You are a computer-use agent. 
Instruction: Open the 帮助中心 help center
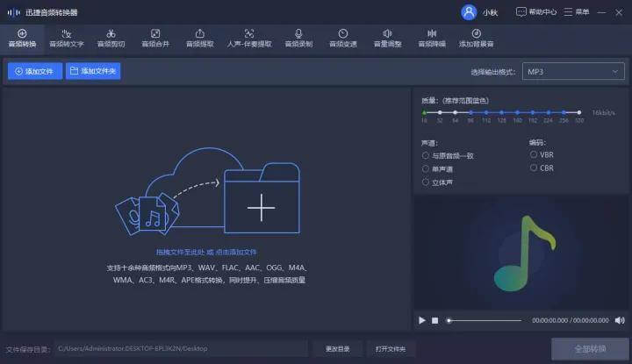[x=536, y=12]
